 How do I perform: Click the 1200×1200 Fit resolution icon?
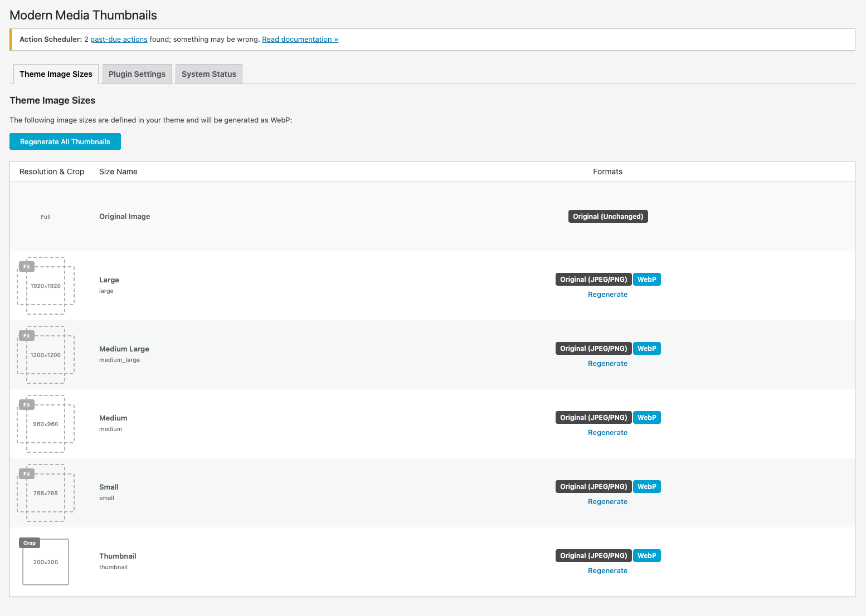coord(46,355)
